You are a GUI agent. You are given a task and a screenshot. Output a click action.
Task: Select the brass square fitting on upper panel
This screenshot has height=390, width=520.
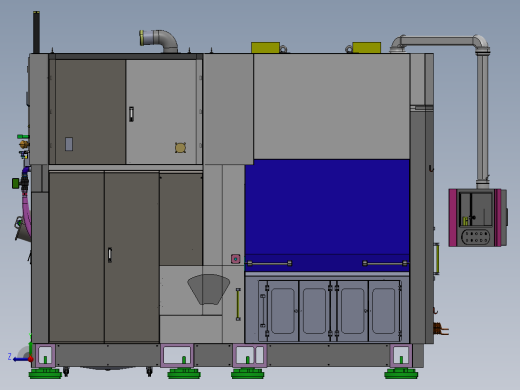pyautogui.click(x=180, y=148)
